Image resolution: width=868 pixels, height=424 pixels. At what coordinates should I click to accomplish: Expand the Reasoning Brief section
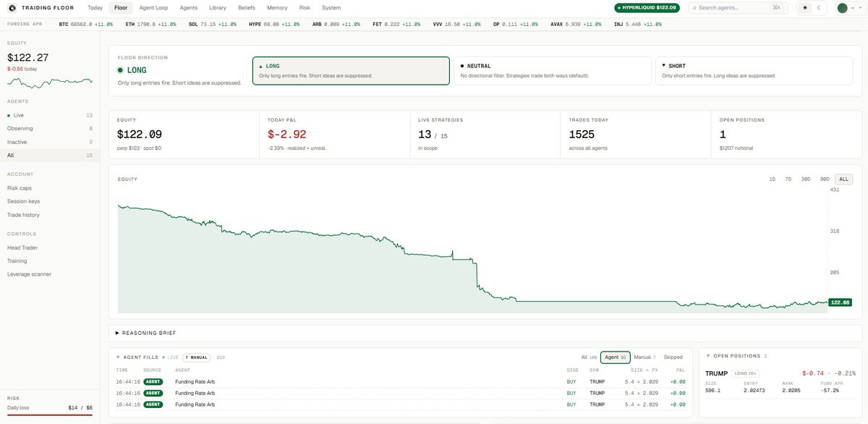click(x=485, y=333)
